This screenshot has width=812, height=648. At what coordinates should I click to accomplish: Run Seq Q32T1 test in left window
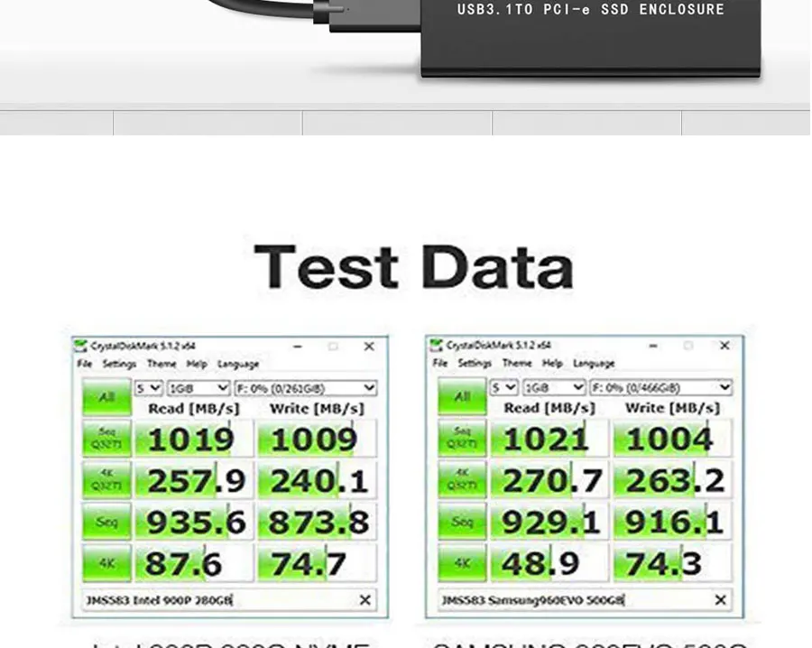(106, 439)
